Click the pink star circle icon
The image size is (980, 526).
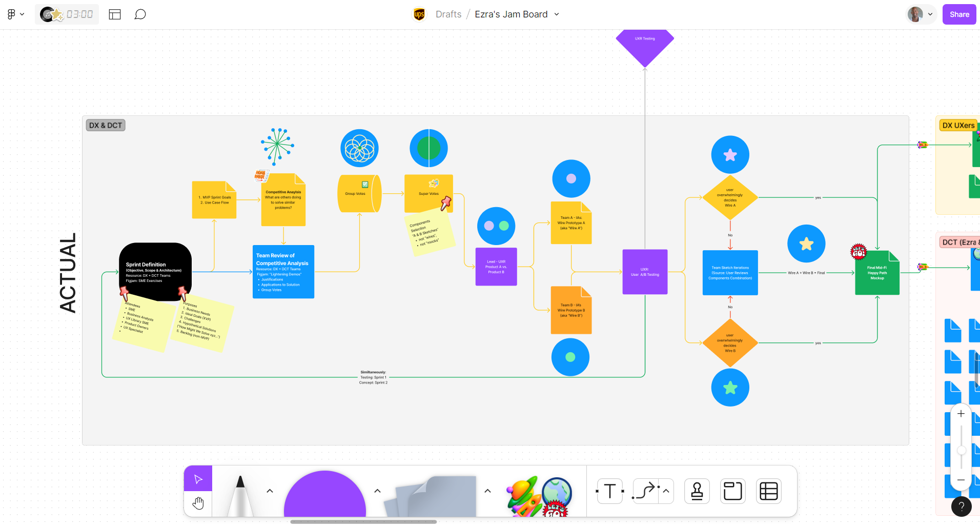click(x=730, y=155)
